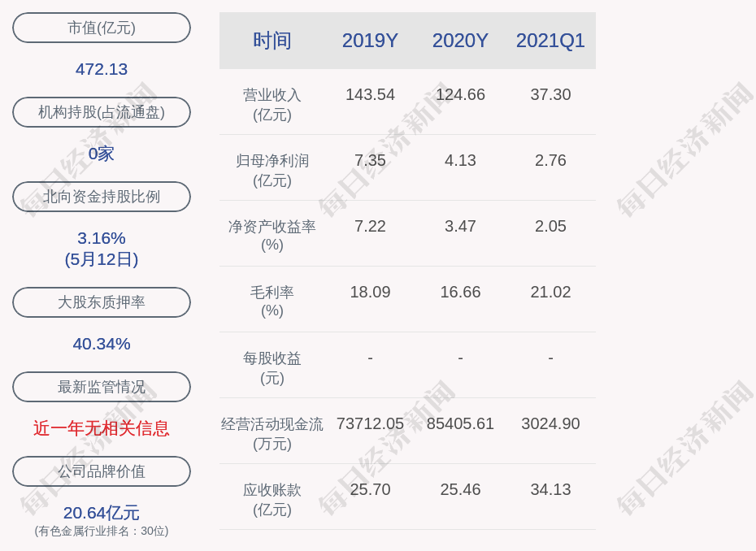Click the 40.34% pledge ratio value
The height and width of the screenshot is (551, 756).
(x=102, y=344)
